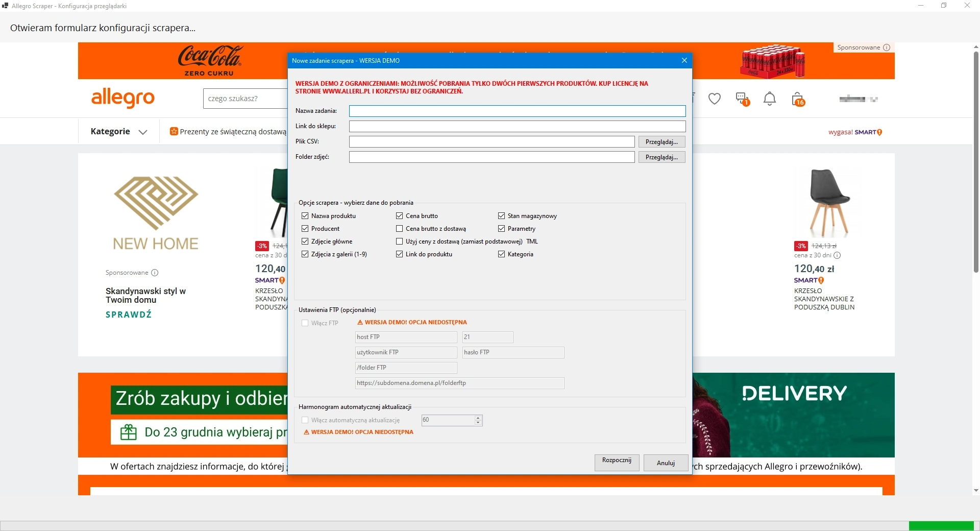Decrease the update interval spinner value
980x531 pixels.
pos(478,423)
